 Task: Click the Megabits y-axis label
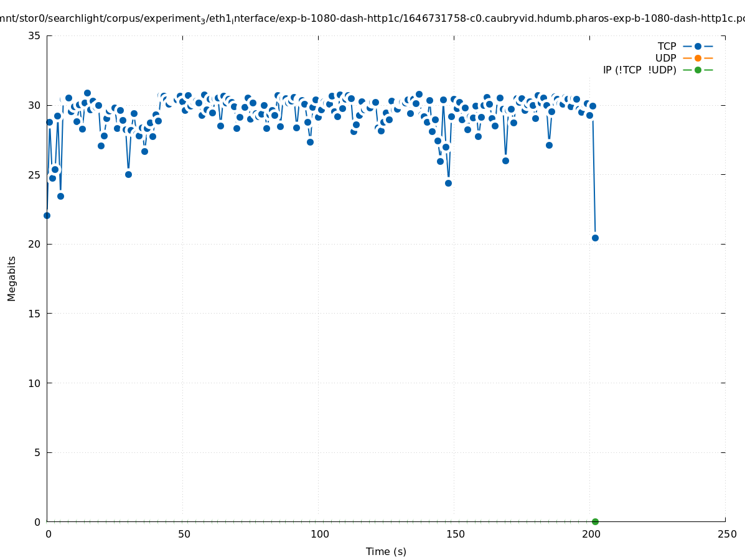[x=12, y=278]
